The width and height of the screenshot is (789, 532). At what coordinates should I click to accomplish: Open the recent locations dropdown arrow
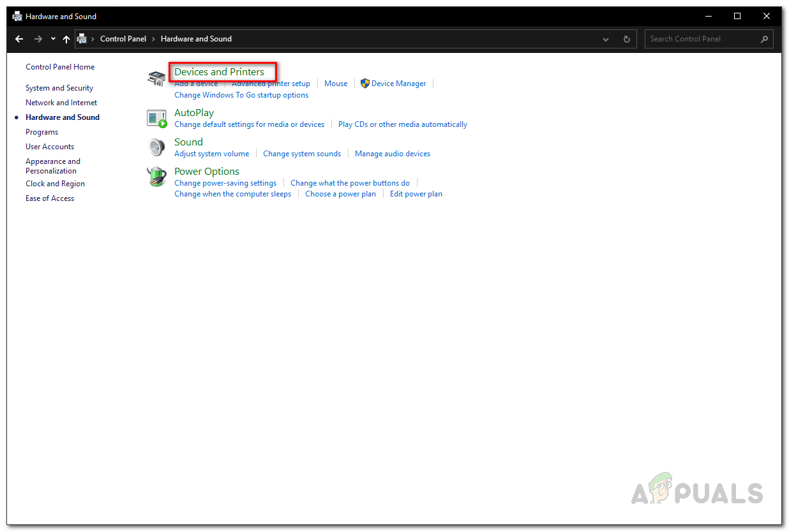pyautogui.click(x=53, y=39)
